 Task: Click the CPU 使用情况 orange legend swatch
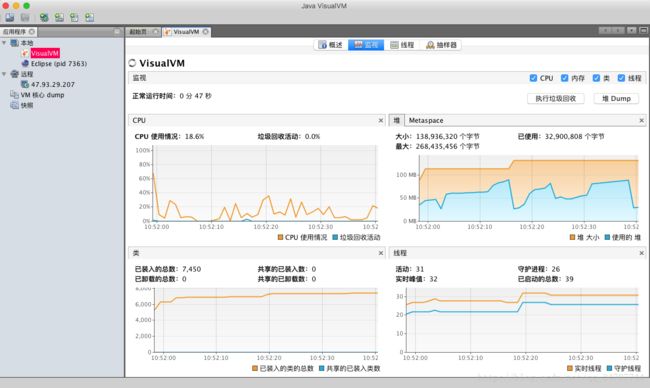280,237
